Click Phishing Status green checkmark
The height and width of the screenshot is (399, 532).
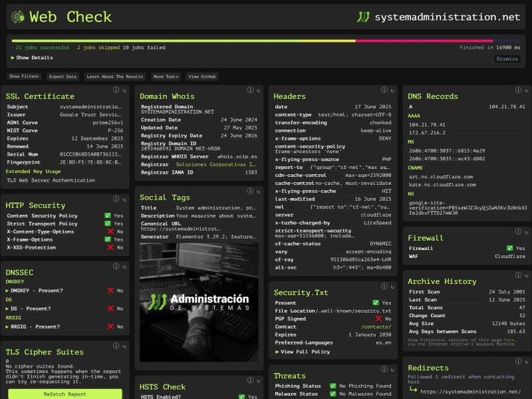point(333,386)
